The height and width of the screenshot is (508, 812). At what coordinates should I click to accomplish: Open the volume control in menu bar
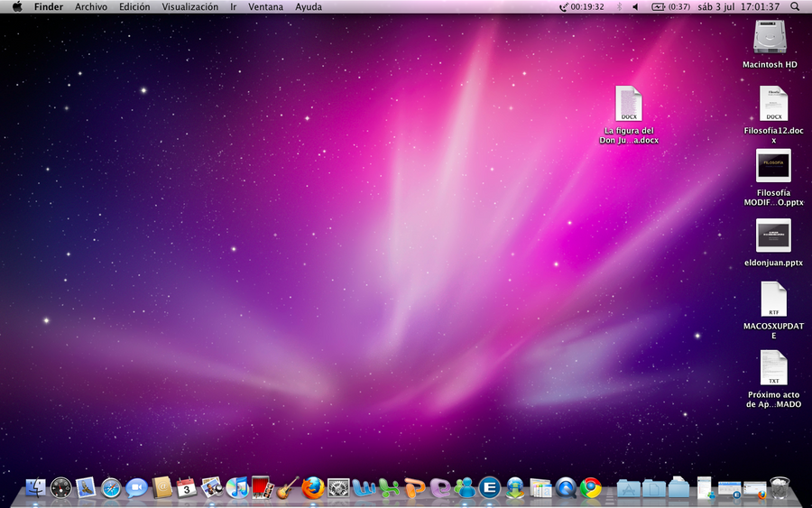pyautogui.click(x=635, y=6)
